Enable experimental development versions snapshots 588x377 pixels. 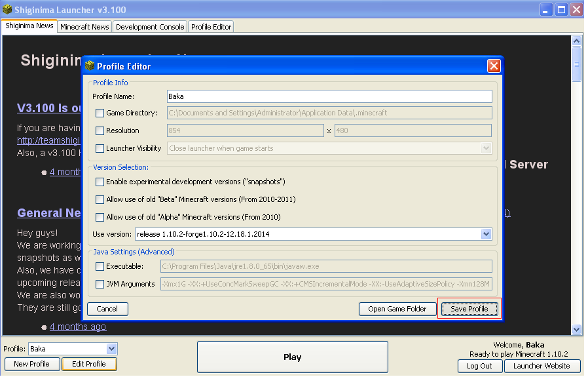100,182
